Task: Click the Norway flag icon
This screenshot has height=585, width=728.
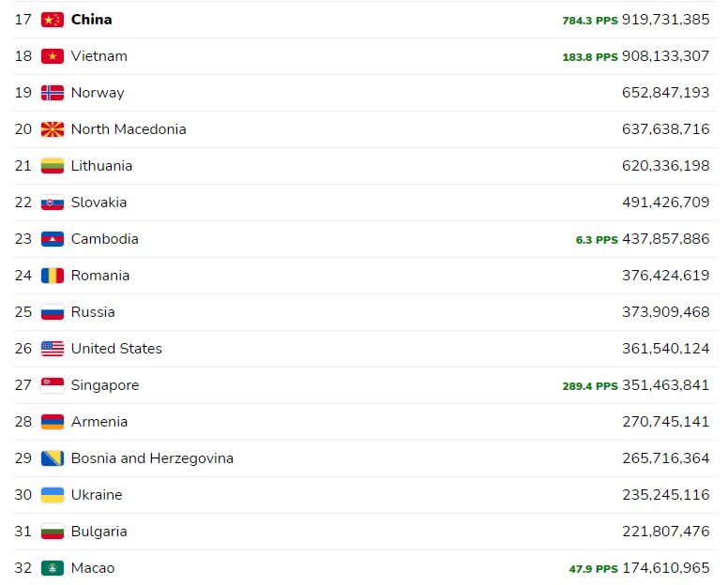Action: coord(53,93)
